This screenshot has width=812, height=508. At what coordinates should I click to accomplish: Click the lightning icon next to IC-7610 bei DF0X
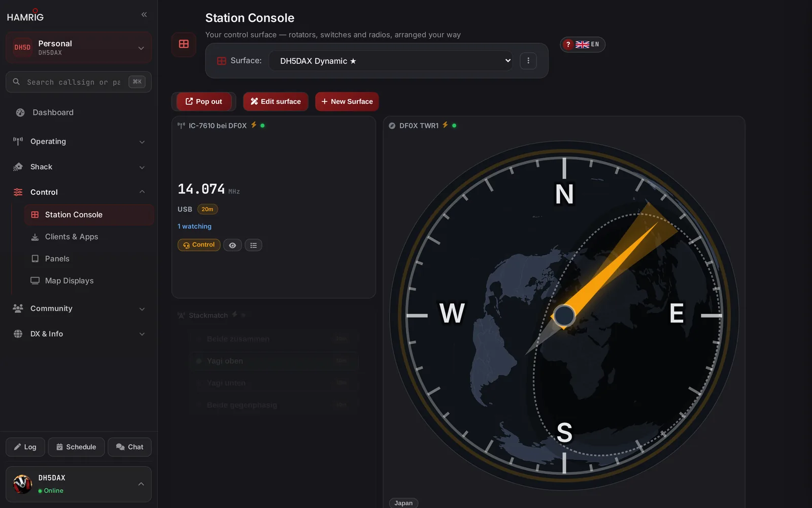254,125
